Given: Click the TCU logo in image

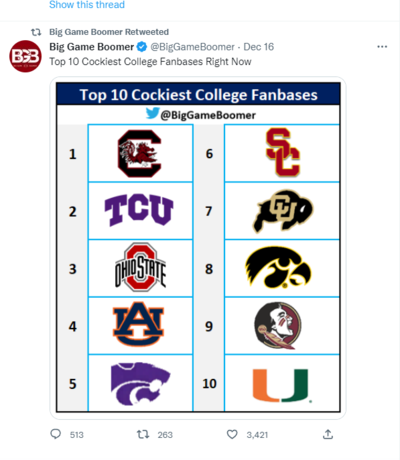Looking at the screenshot, I should tap(139, 210).
